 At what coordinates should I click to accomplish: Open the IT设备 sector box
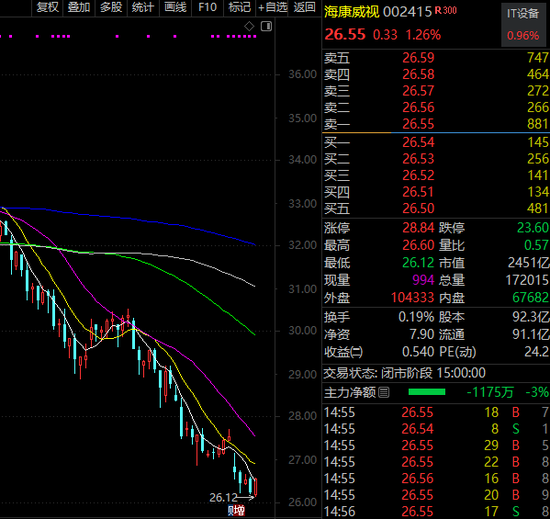tap(523, 25)
